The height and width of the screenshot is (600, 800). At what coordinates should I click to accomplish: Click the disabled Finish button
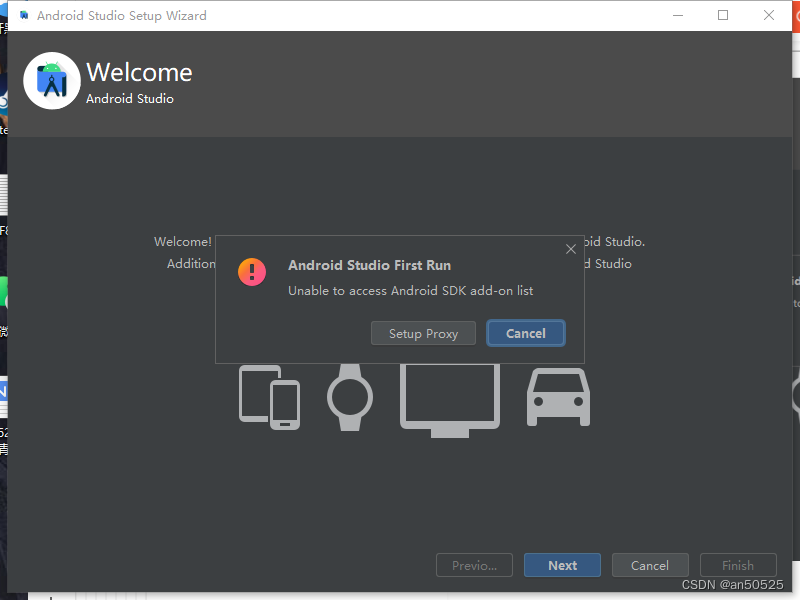(x=738, y=565)
